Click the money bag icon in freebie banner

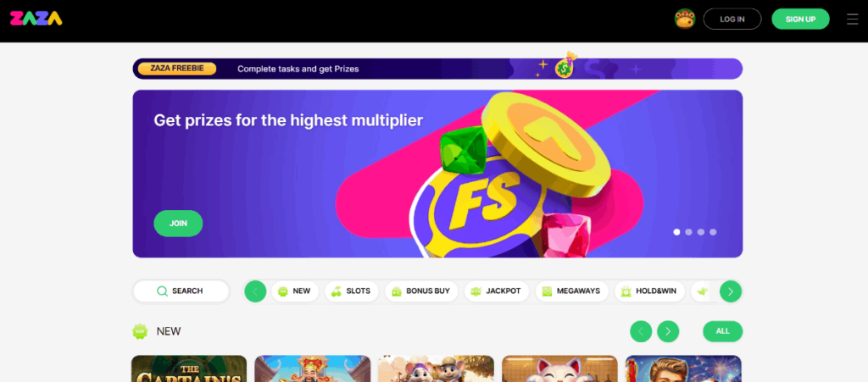click(x=565, y=65)
